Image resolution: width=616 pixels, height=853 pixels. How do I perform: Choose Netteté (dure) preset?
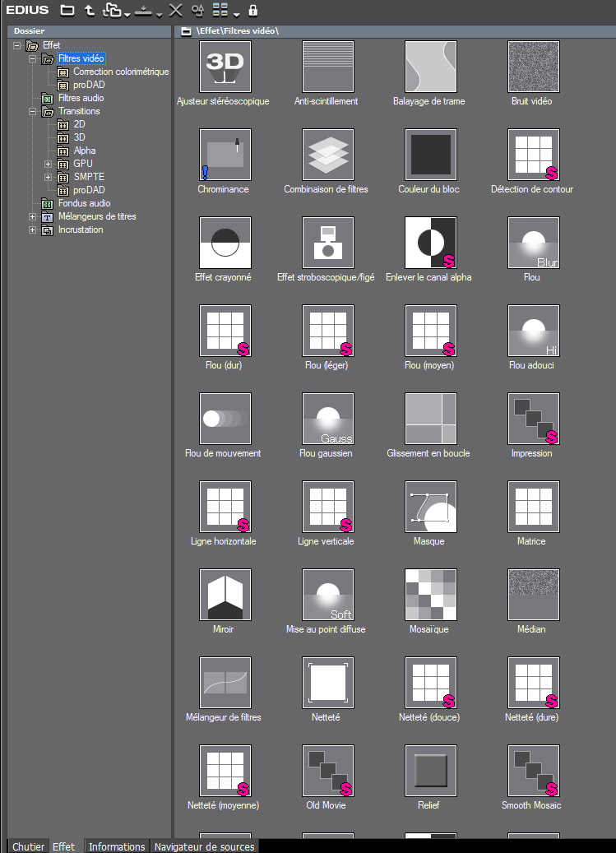tap(534, 684)
